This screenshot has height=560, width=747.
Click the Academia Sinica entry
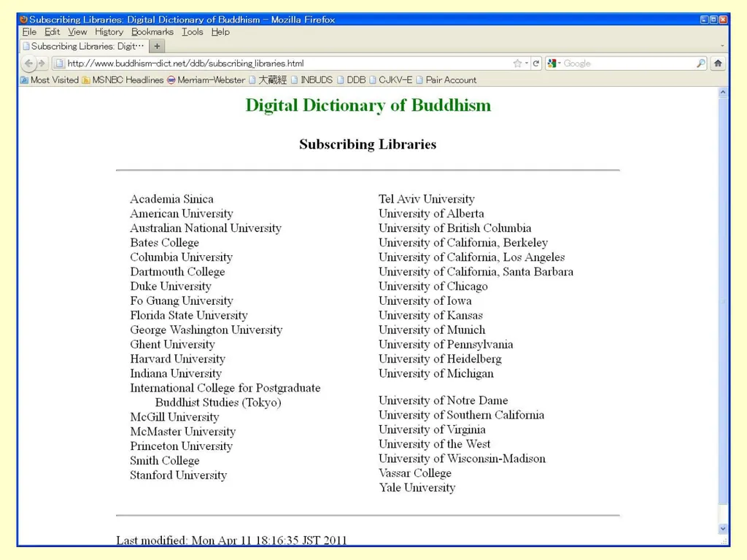click(171, 199)
